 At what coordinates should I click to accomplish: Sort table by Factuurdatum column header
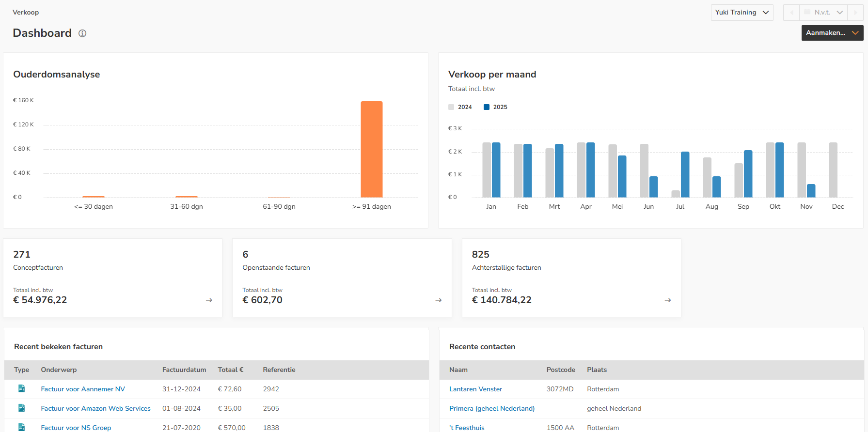click(184, 370)
